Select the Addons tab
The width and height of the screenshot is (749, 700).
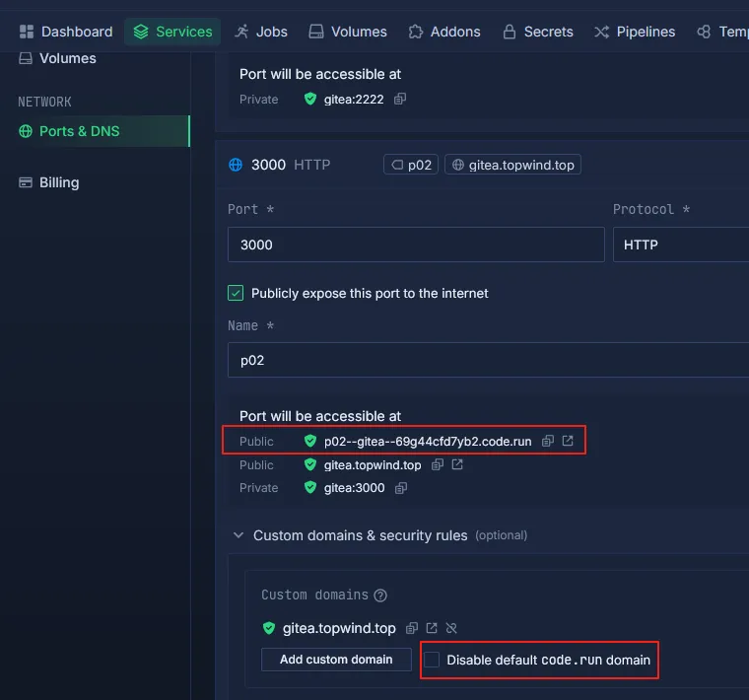444,32
